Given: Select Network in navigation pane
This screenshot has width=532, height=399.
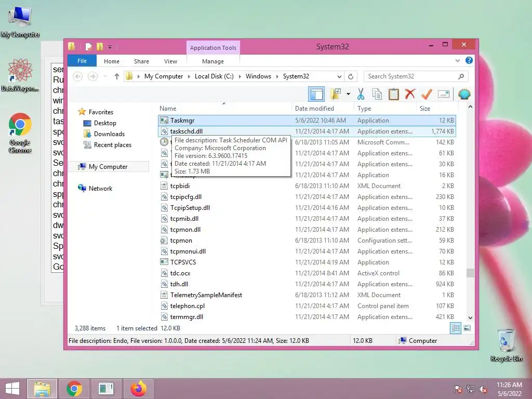Looking at the screenshot, I should tap(100, 188).
